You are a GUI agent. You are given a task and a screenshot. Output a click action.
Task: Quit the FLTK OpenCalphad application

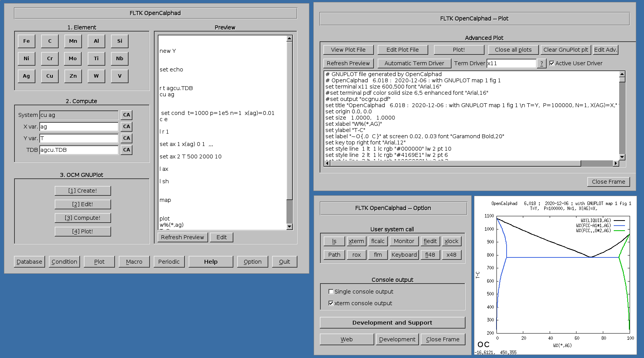pos(285,262)
